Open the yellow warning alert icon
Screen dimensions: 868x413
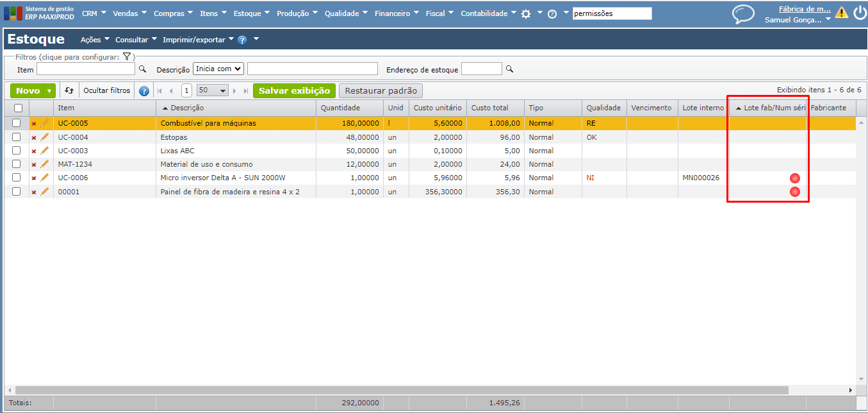(x=841, y=12)
